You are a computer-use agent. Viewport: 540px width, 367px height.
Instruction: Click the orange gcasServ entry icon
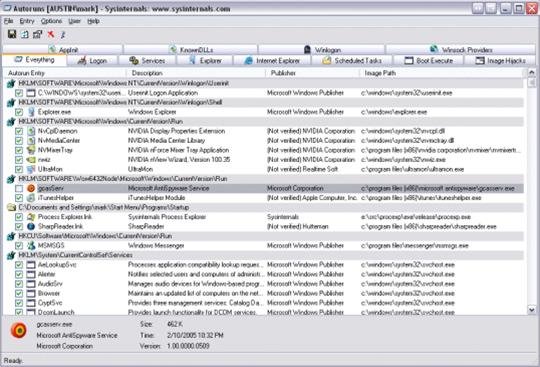coord(31,188)
